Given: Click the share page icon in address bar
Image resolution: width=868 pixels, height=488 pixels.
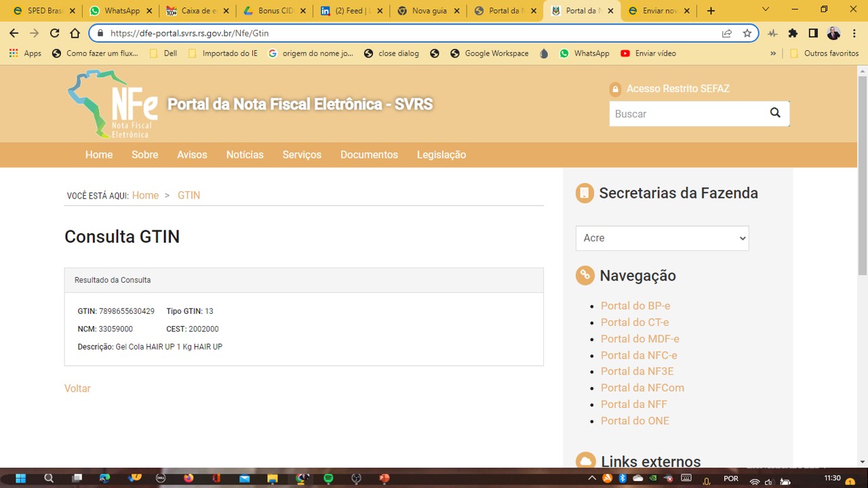Looking at the screenshot, I should pyautogui.click(x=727, y=33).
